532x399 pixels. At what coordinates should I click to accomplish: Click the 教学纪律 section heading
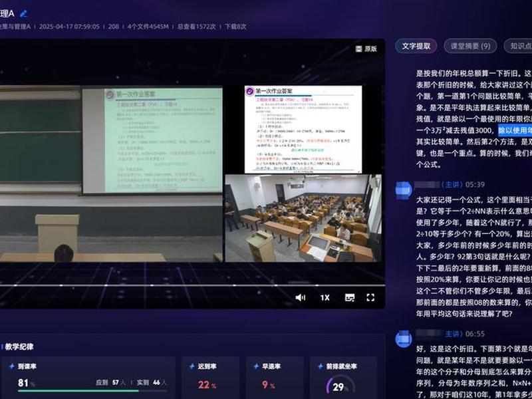19,346
